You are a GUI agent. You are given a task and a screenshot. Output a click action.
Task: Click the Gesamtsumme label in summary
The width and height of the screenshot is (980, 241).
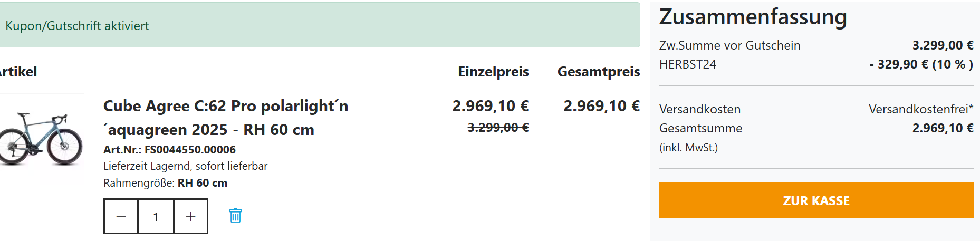point(700,128)
